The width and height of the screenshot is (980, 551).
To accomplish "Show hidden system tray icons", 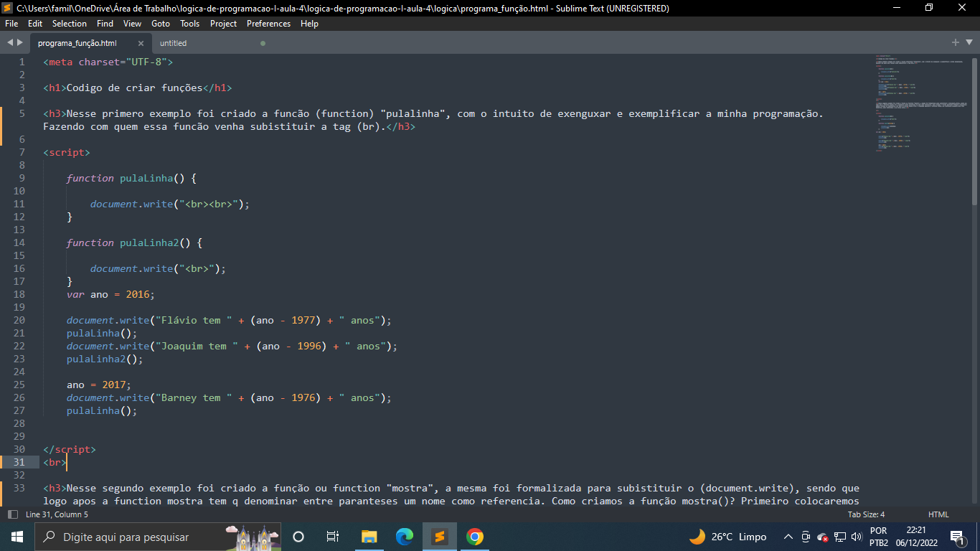I will click(788, 537).
